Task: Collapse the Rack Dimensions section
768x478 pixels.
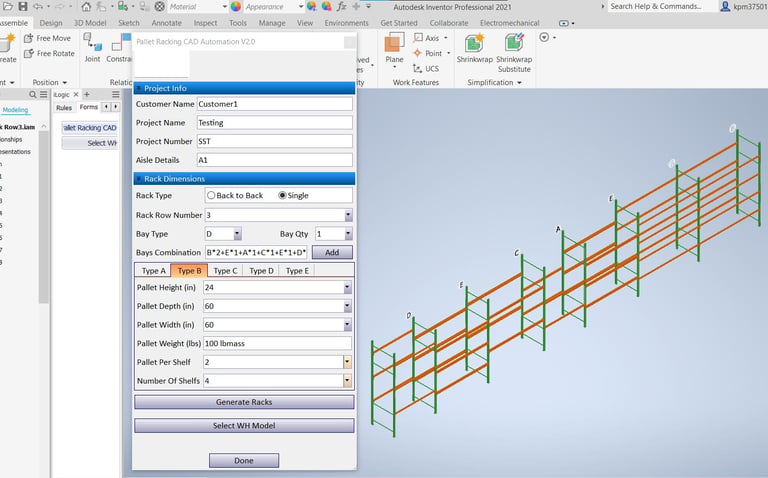Action: (x=139, y=179)
